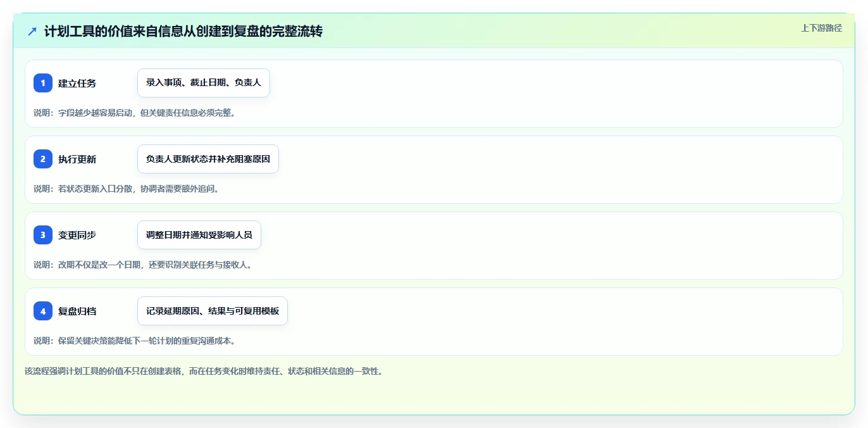Click the 变更同步 step title
The image size is (868, 428).
tap(77, 235)
